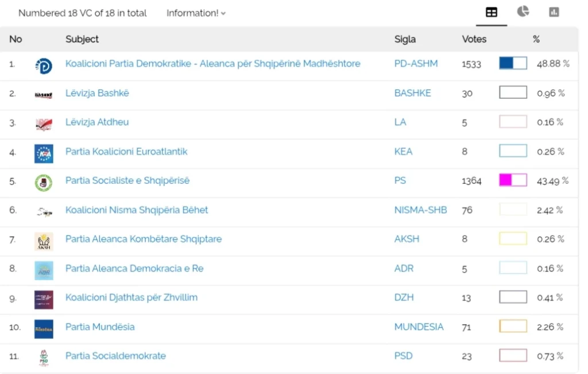Click the magenta PS percentage bar
The width and height of the screenshot is (588, 374).
513,180
